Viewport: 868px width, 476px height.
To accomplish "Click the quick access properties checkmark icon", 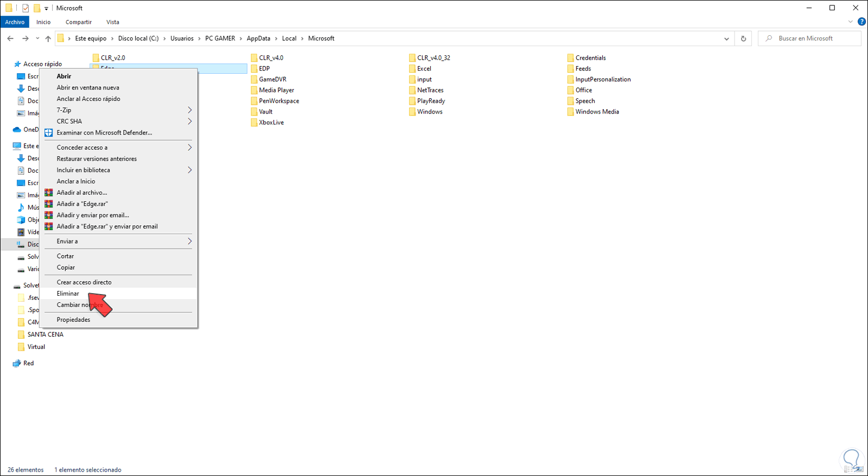I will click(25, 8).
